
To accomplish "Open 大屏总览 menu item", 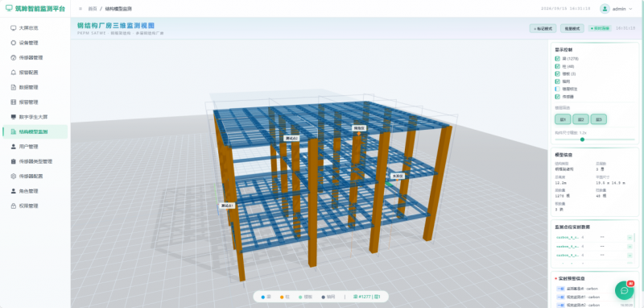I will click(35, 28).
